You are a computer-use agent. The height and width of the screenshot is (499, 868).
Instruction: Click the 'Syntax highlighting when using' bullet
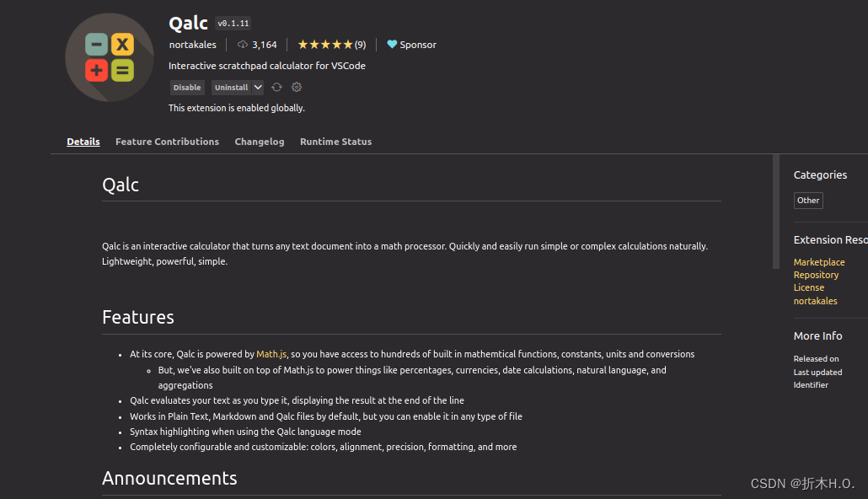pyautogui.click(x=245, y=432)
